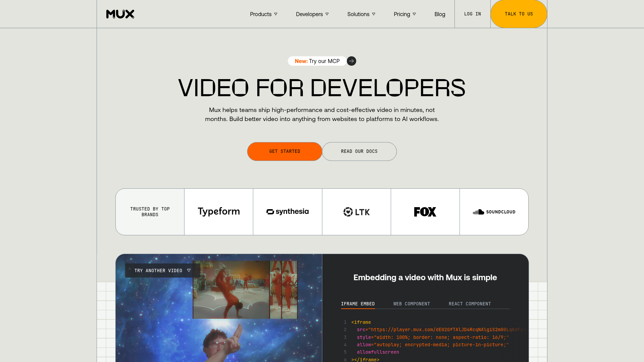Click the Mux logo
The height and width of the screenshot is (362, 644).
[x=120, y=14]
